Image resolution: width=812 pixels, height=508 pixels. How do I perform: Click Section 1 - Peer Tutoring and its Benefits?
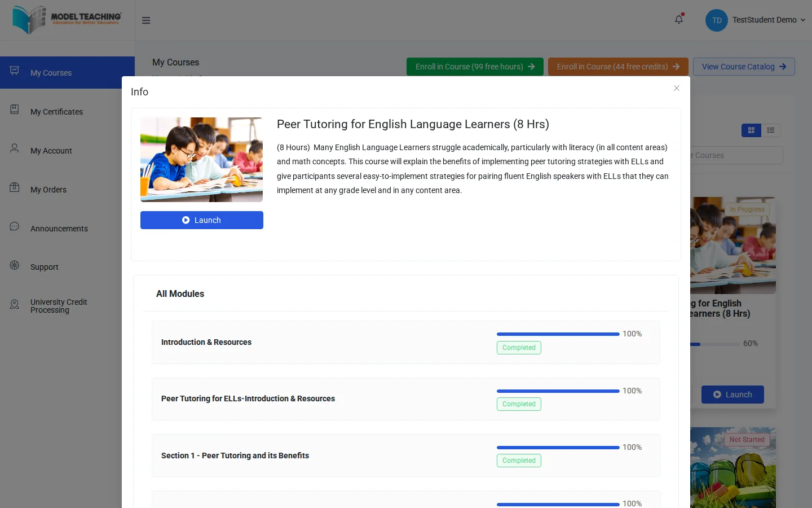[x=405, y=456]
